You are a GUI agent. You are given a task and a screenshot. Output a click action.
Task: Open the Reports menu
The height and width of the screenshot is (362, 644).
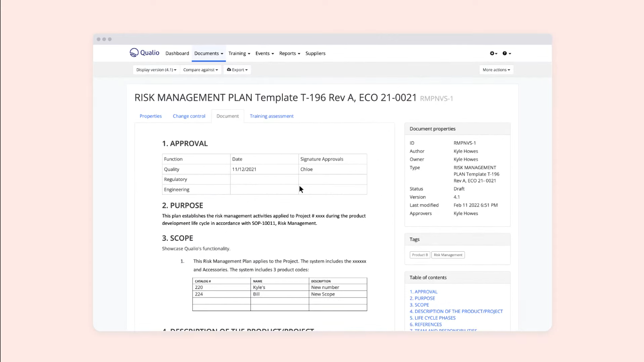[x=289, y=54]
